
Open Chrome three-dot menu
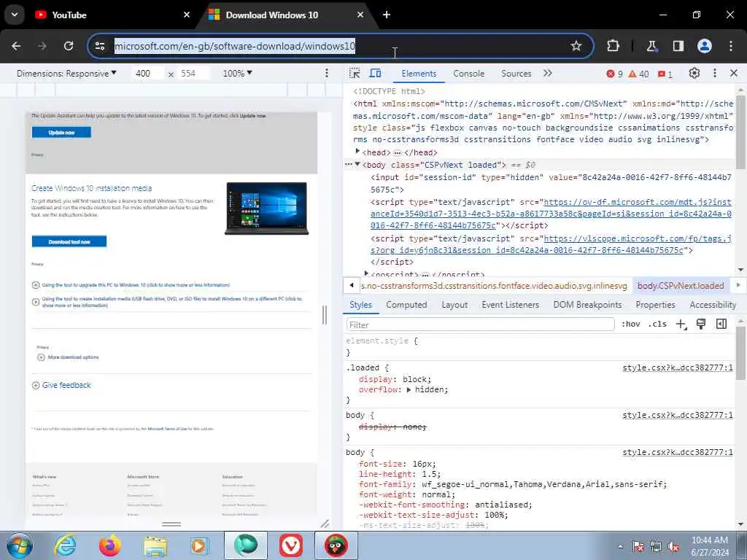click(731, 46)
